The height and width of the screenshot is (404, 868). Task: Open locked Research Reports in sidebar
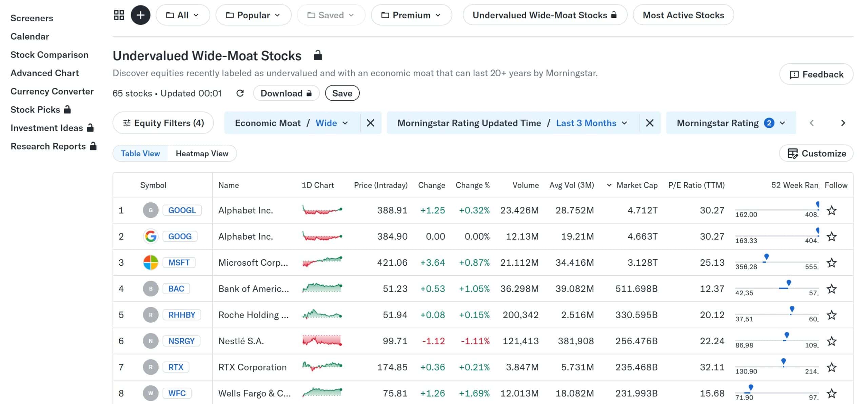click(x=54, y=146)
